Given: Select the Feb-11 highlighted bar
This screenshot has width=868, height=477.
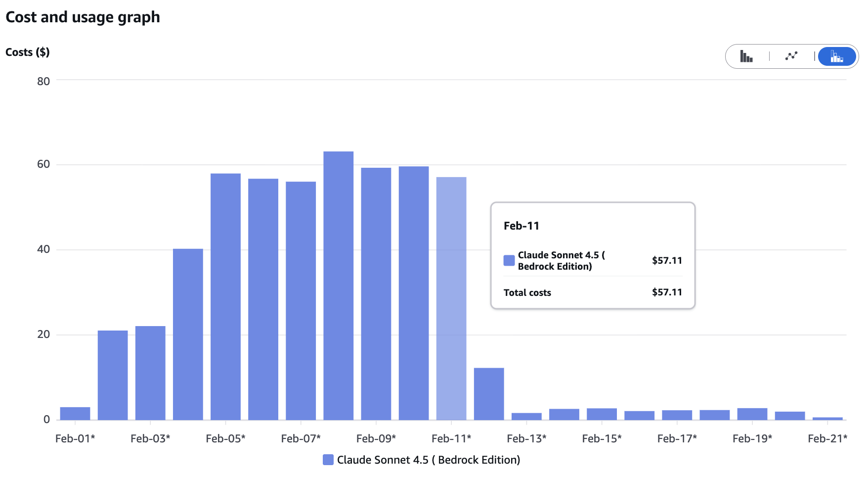Looking at the screenshot, I should tap(451, 297).
